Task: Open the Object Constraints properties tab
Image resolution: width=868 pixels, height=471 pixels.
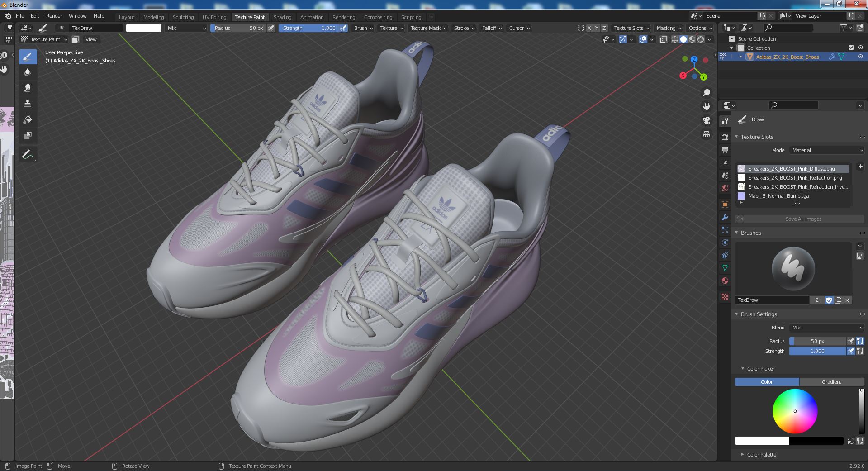Action: (725, 255)
